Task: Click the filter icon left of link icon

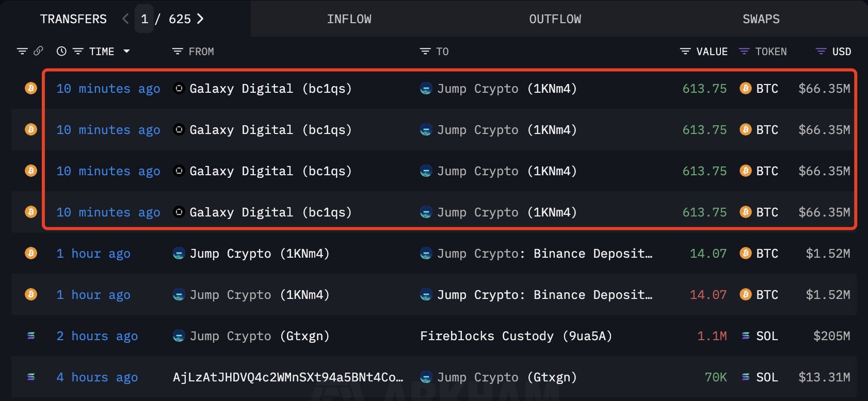Action: (22, 51)
